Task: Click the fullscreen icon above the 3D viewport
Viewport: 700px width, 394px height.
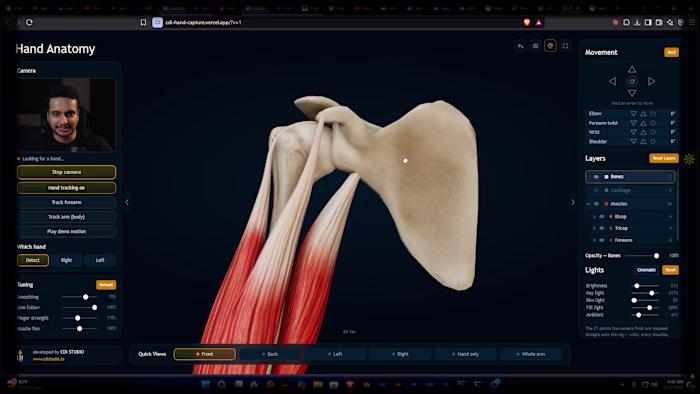Action: tap(565, 46)
